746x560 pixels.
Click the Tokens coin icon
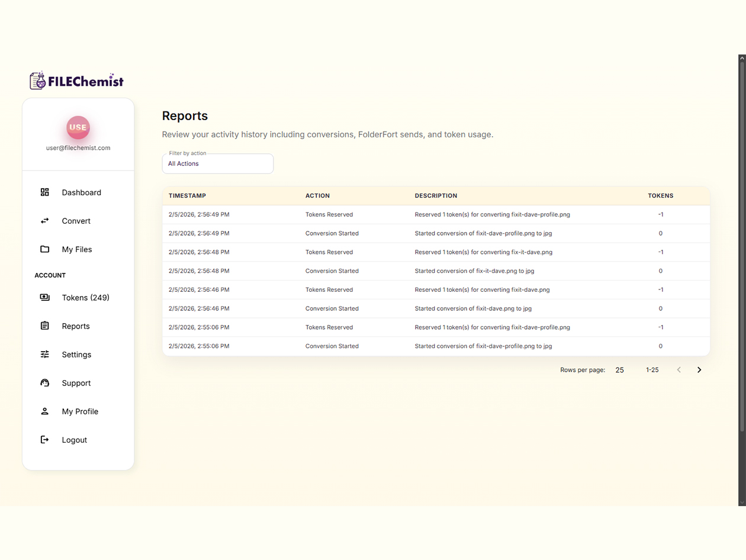pos(44,297)
